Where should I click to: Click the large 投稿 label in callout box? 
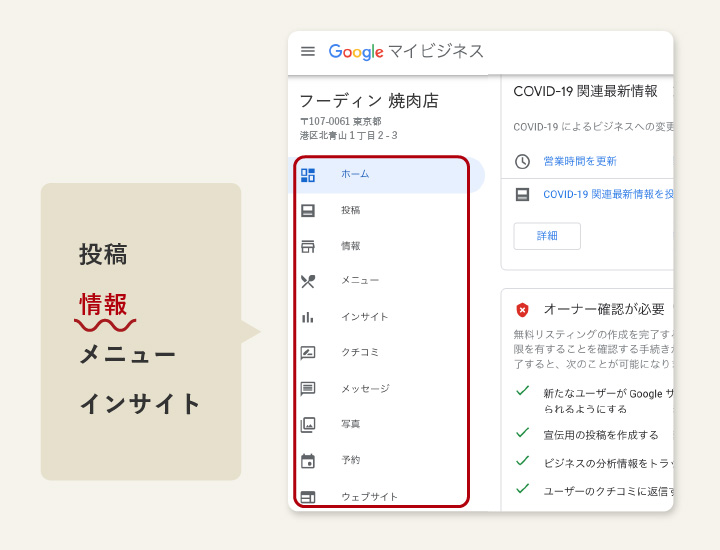point(103,254)
